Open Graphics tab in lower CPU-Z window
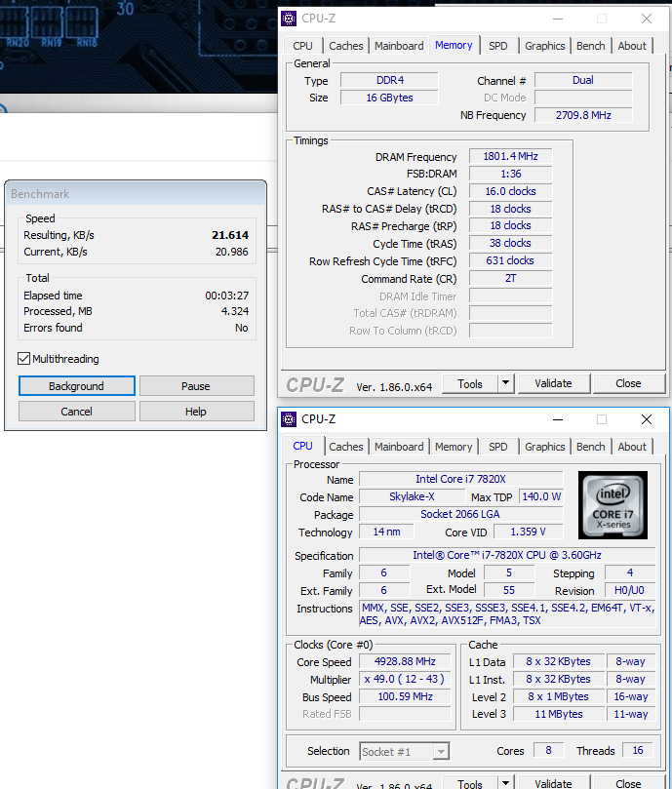672x789 pixels. coord(544,447)
